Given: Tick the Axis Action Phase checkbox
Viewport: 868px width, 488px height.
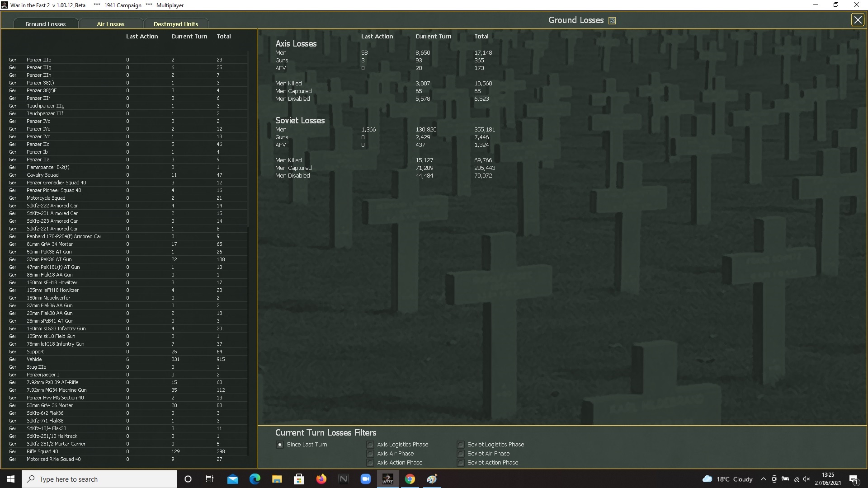Looking at the screenshot, I should [x=370, y=463].
